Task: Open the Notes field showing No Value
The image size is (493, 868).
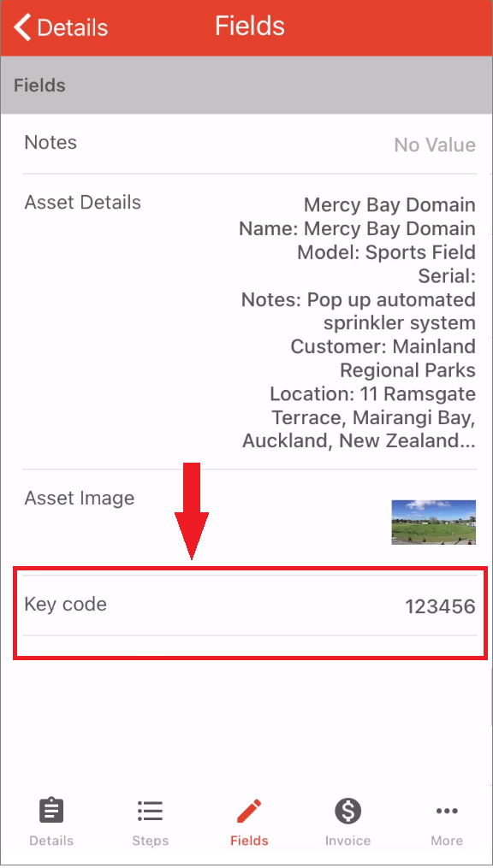Action: click(x=246, y=144)
